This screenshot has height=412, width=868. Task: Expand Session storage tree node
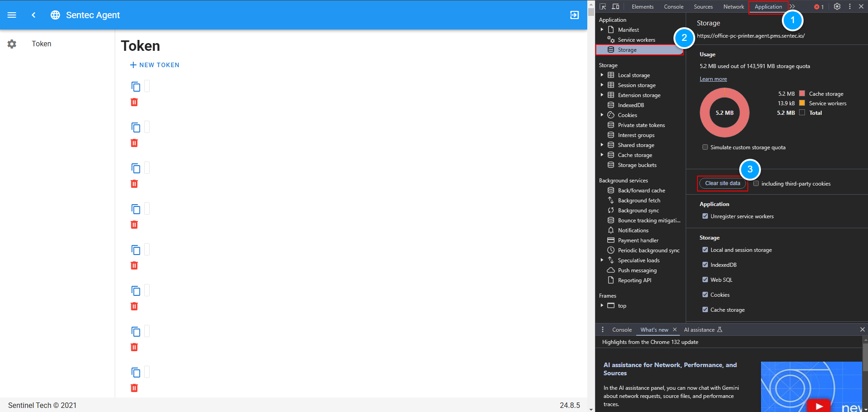pyautogui.click(x=602, y=85)
